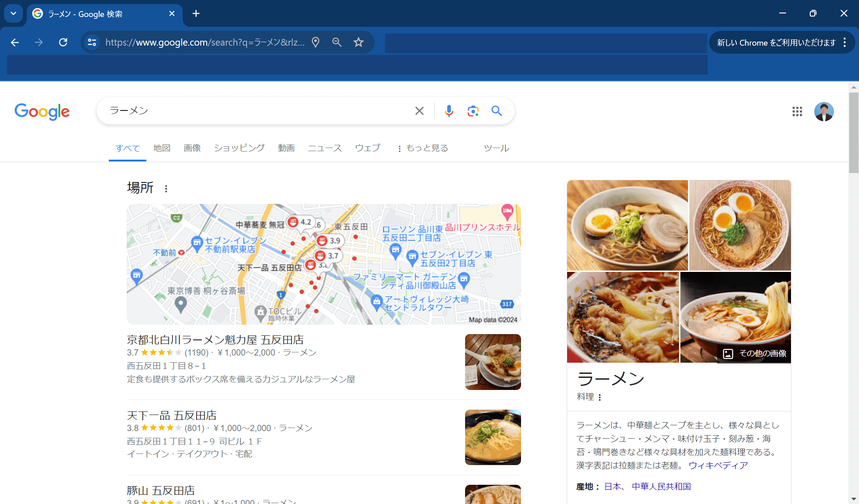Click TOCビル map marker
This screenshot has height=504, width=859.
coord(261,313)
